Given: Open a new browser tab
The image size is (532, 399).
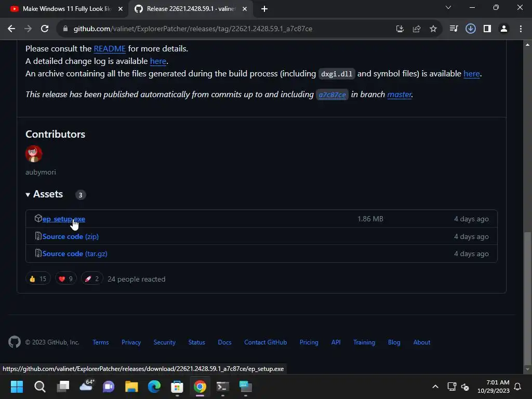Looking at the screenshot, I should pyautogui.click(x=264, y=9).
